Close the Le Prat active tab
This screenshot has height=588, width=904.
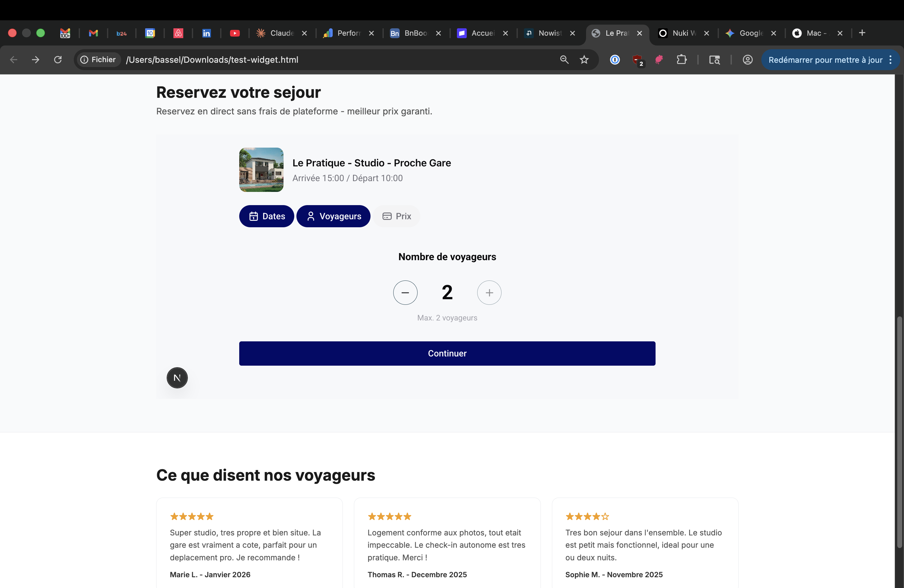click(640, 34)
